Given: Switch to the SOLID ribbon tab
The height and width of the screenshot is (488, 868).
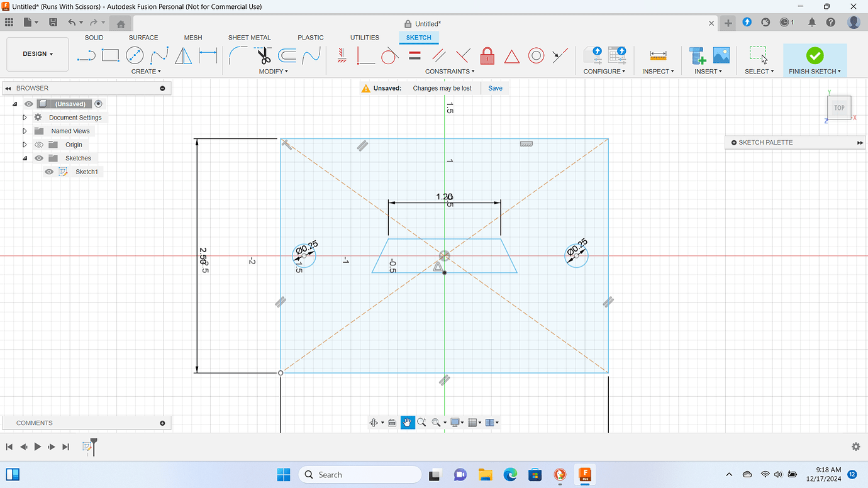Looking at the screenshot, I should pyautogui.click(x=94, y=37).
